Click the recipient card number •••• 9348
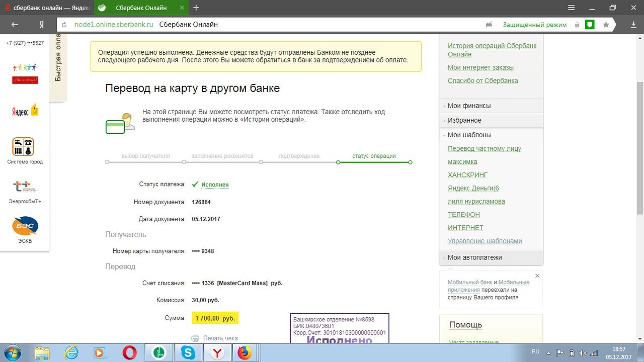Screen dimensions: 644x362 pos(203,251)
